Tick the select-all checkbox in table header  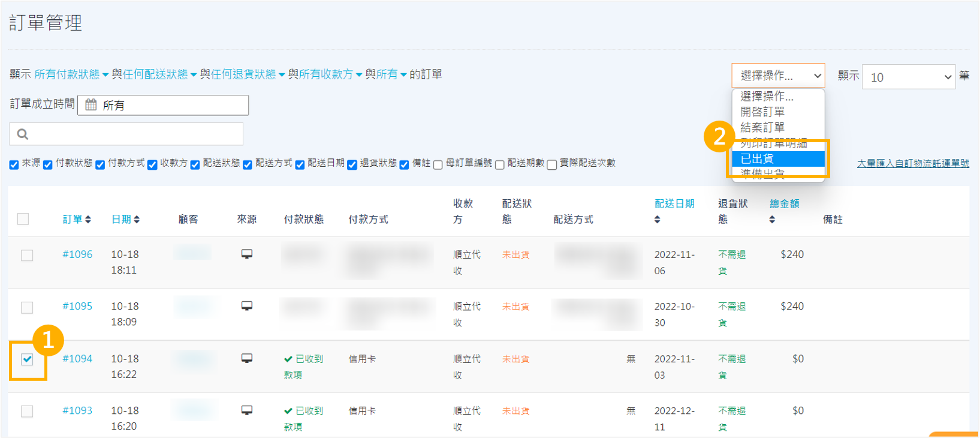point(23,219)
